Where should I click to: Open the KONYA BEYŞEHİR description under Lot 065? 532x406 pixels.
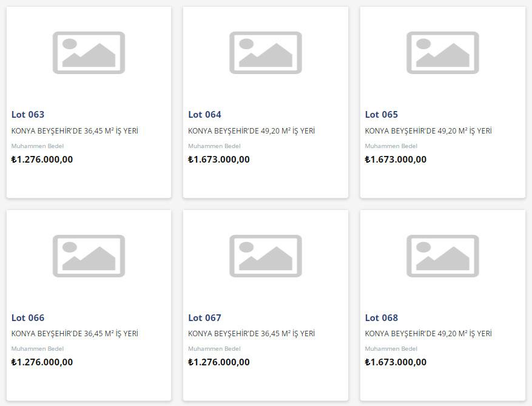click(x=428, y=131)
